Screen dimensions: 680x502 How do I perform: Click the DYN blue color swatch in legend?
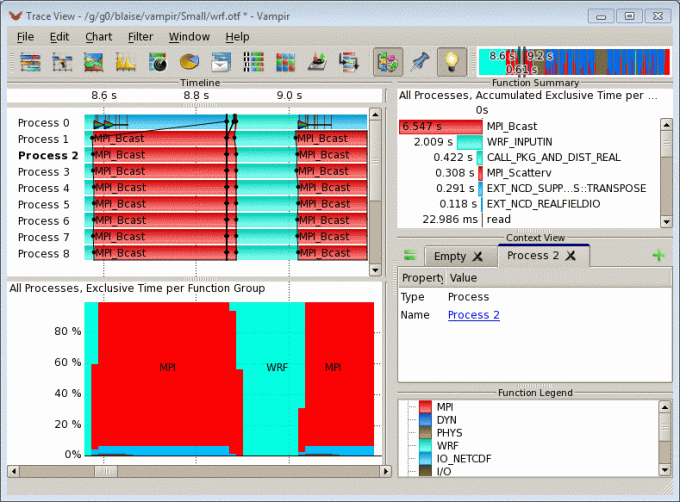[425, 420]
